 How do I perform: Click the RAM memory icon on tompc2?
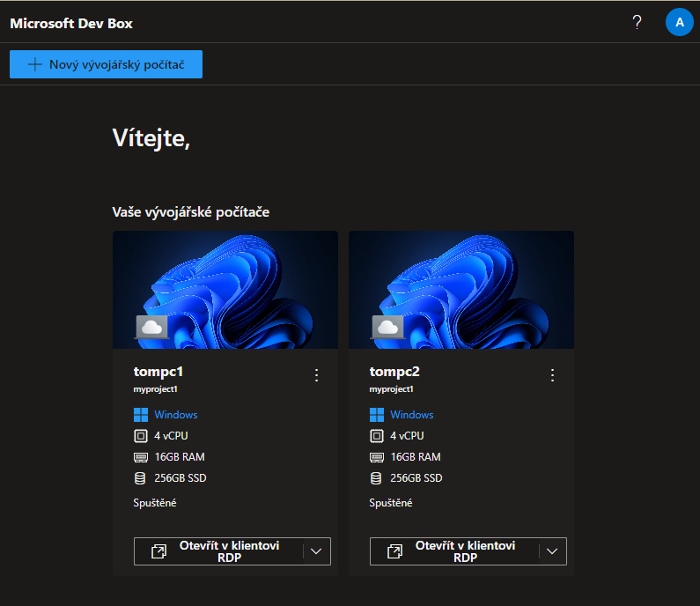[376, 457]
